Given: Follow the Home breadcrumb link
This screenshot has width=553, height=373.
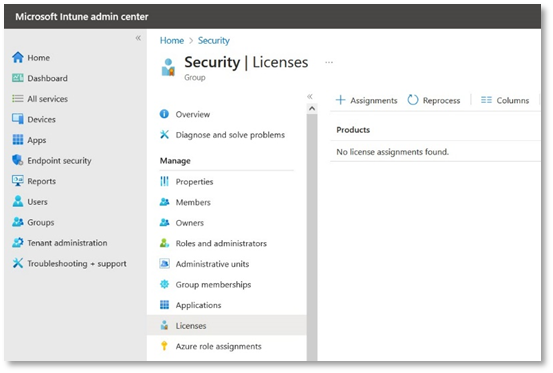Looking at the screenshot, I should tap(172, 41).
